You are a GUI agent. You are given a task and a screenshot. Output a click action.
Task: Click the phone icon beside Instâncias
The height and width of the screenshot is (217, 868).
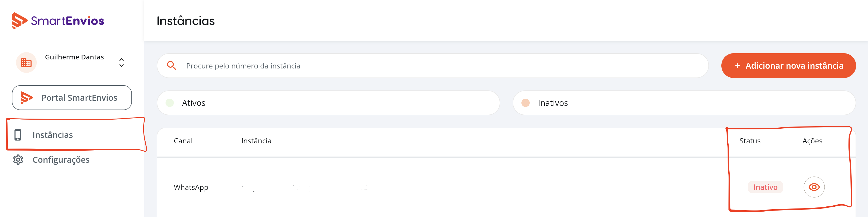pyautogui.click(x=18, y=135)
